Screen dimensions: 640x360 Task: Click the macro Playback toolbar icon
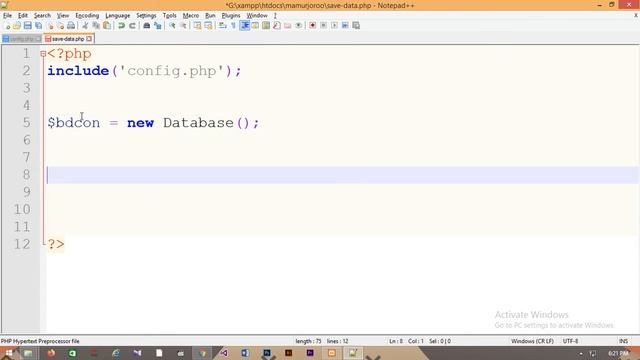tap(334, 26)
